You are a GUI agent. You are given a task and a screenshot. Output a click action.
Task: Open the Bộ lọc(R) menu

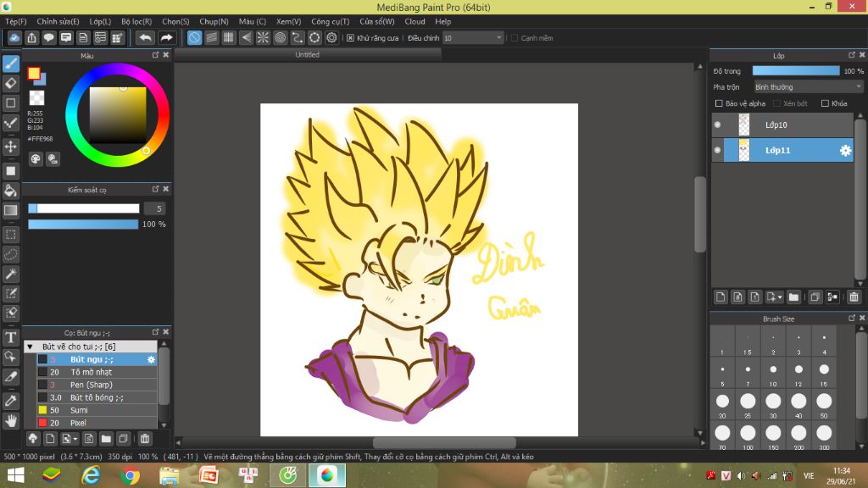click(136, 21)
